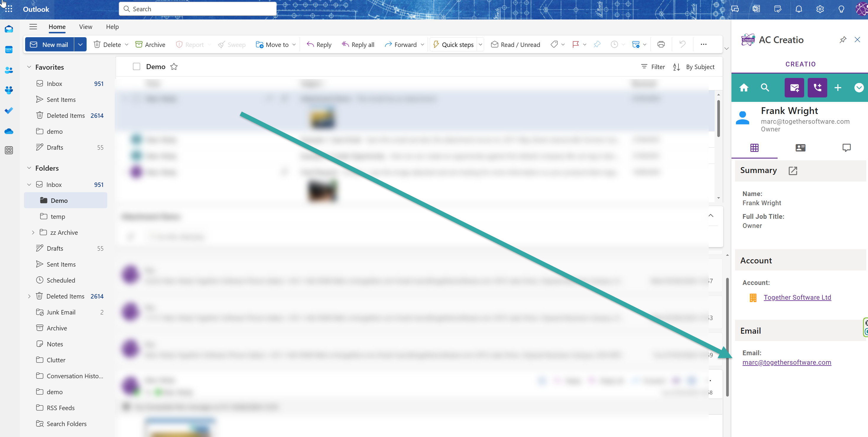Open More apps in the left rail
Viewport: 868px width, 437px height.
(x=9, y=151)
